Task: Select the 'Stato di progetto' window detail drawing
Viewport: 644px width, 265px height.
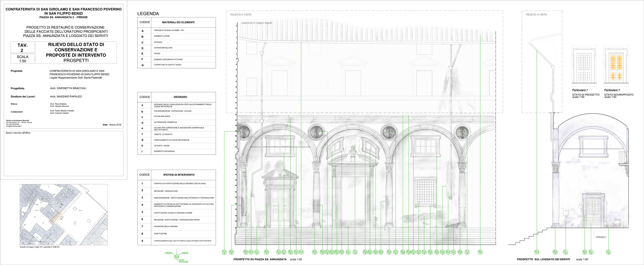Action: coord(584,68)
